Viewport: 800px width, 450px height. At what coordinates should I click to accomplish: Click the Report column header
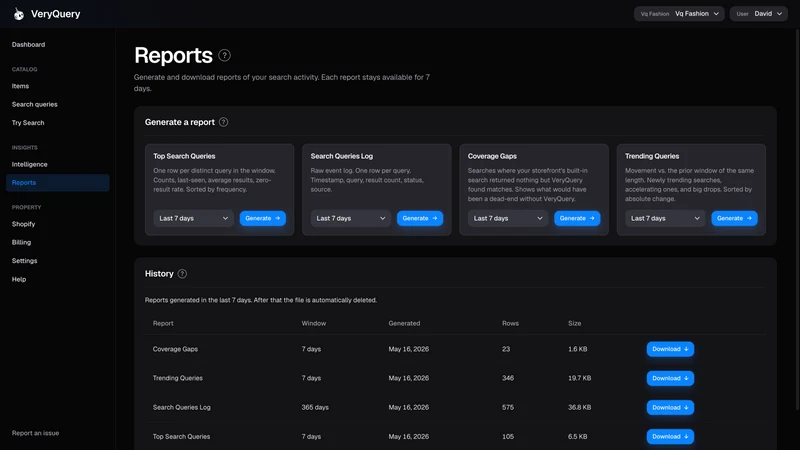(163, 323)
